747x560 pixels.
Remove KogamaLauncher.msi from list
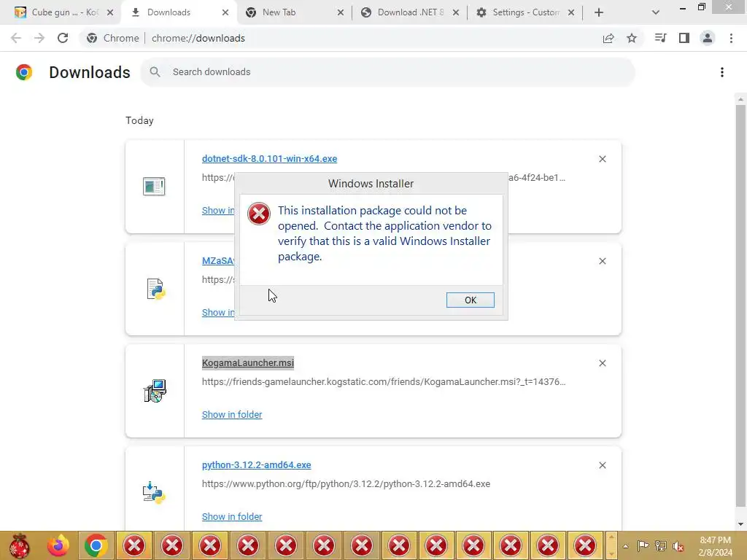point(602,363)
